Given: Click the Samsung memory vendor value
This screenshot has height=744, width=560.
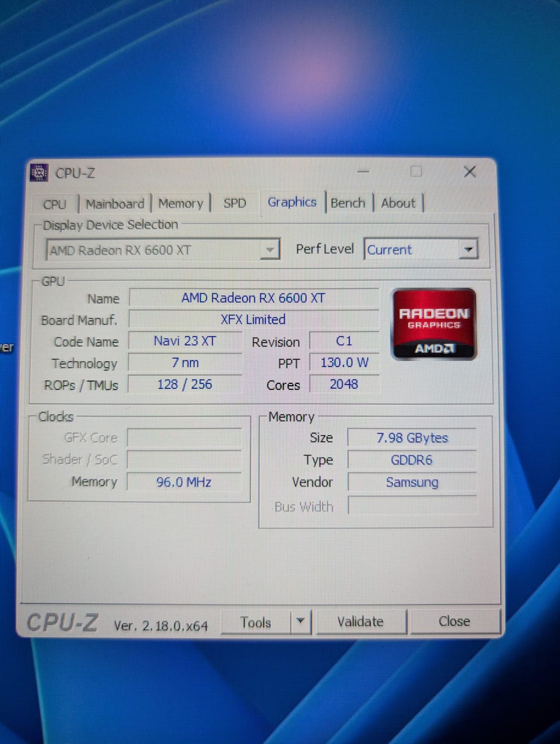Looking at the screenshot, I should point(412,483).
